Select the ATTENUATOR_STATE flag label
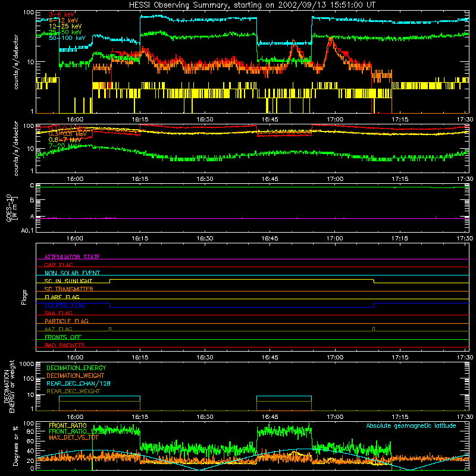This screenshot has height=476, width=476. 72,257
